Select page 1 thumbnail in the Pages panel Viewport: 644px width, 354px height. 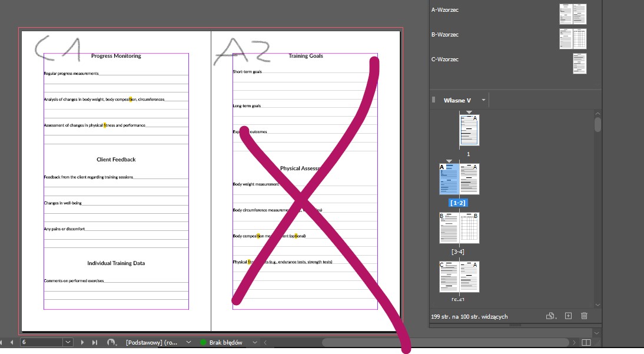click(x=468, y=130)
